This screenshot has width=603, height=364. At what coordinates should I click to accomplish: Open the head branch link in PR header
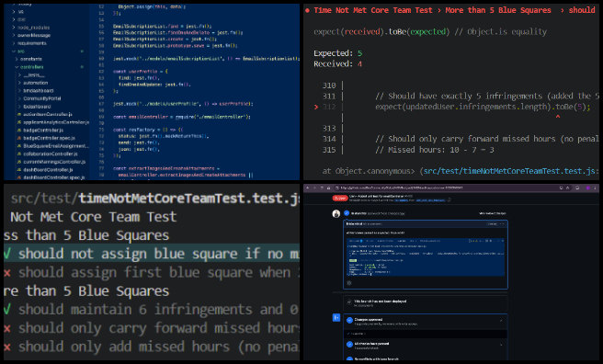coord(431,200)
